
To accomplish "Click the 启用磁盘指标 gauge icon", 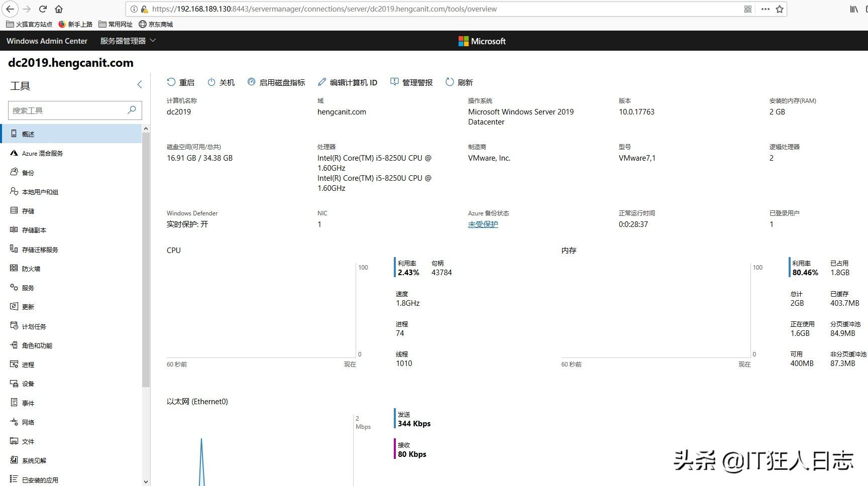I will (251, 82).
